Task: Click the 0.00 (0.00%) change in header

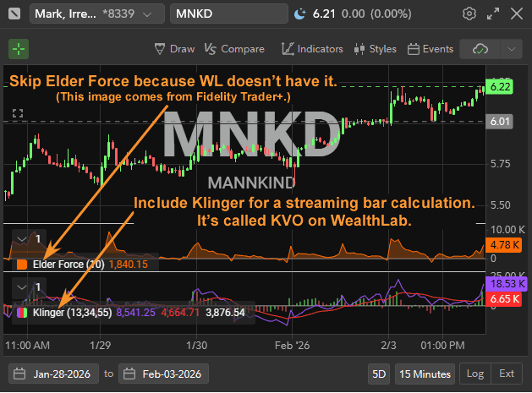Action: pyautogui.click(x=376, y=14)
